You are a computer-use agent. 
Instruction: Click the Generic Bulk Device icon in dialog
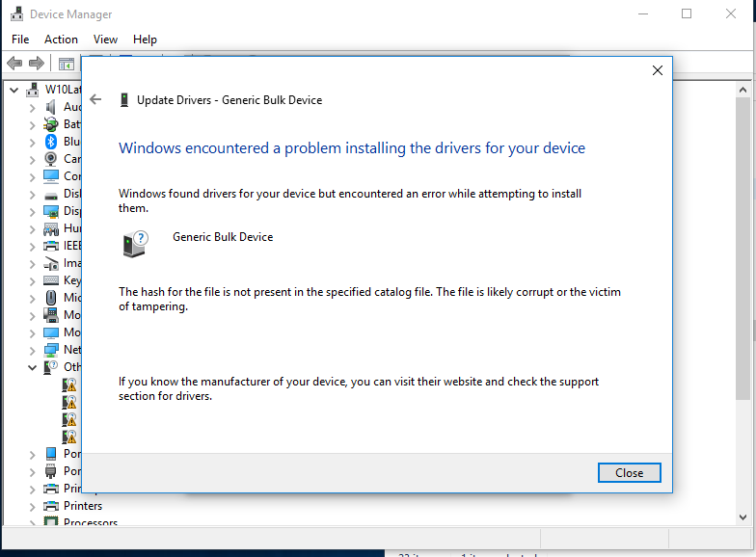(135, 243)
